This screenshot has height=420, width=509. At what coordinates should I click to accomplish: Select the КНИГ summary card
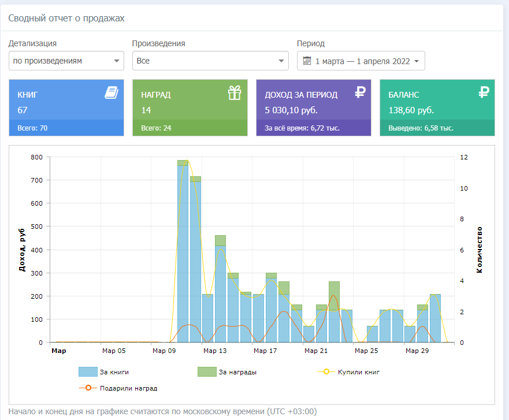click(x=66, y=101)
